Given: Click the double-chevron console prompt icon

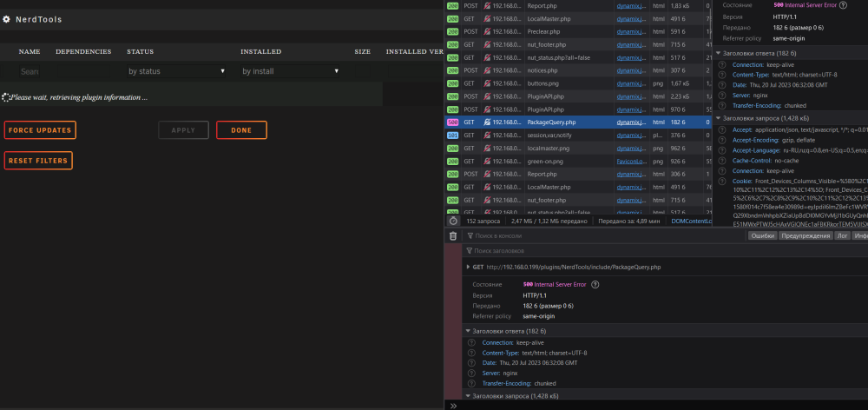Looking at the screenshot, I should click(453, 406).
